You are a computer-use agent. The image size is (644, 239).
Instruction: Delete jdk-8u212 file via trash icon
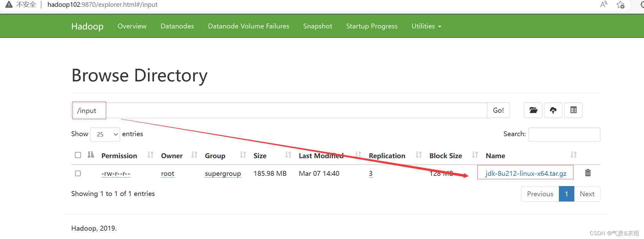tap(588, 173)
